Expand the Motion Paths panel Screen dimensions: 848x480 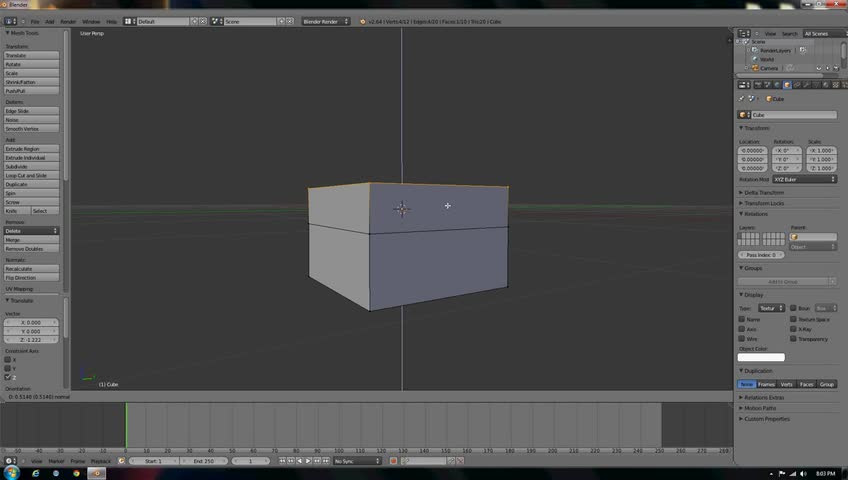(x=758, y=408)
